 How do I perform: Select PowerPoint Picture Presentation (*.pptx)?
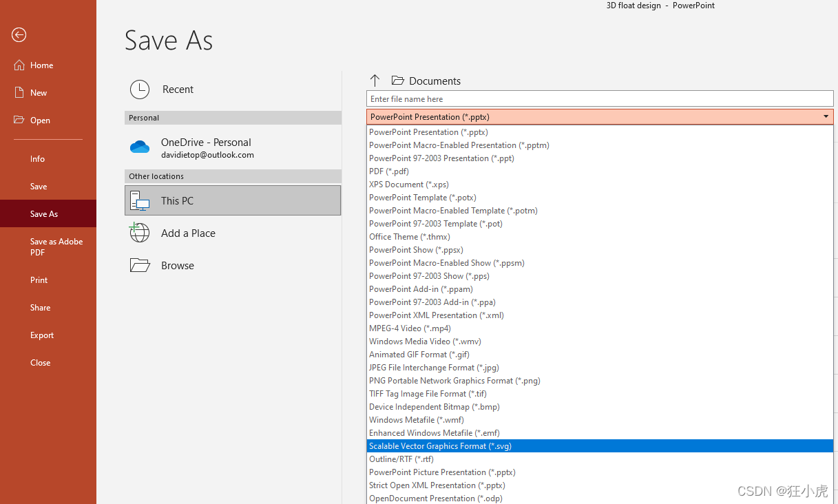(x=600, y=472)
